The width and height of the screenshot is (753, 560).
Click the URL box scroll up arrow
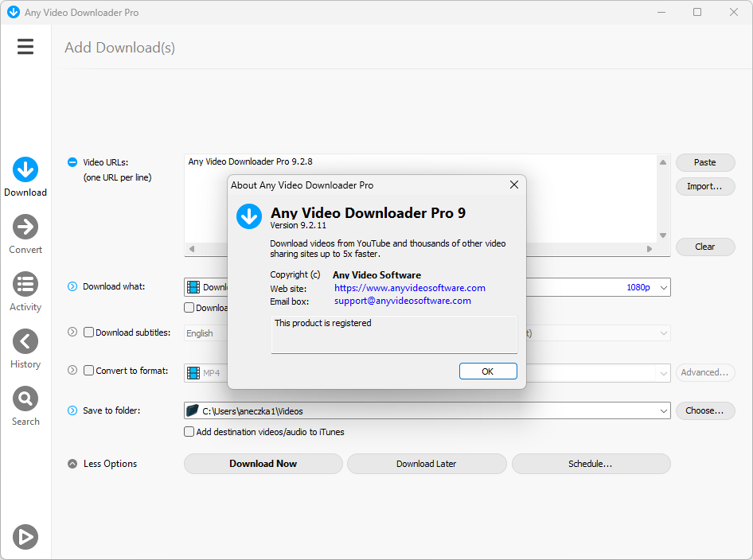tap(663, 162)
